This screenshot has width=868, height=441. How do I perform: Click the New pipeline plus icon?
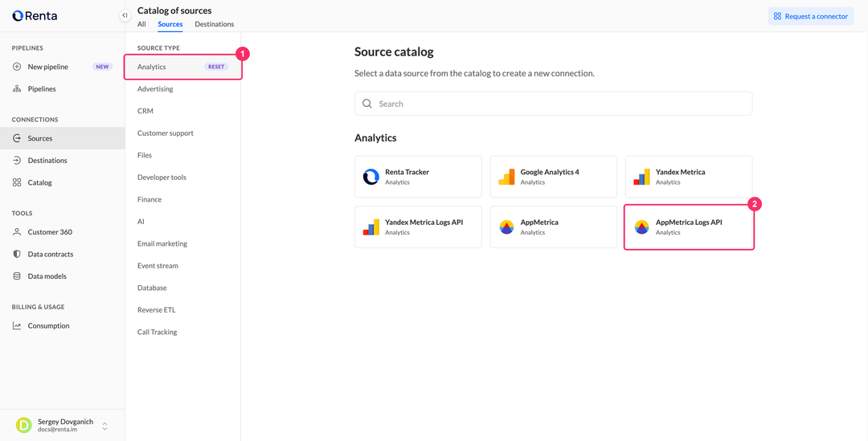tap(17, 67)
